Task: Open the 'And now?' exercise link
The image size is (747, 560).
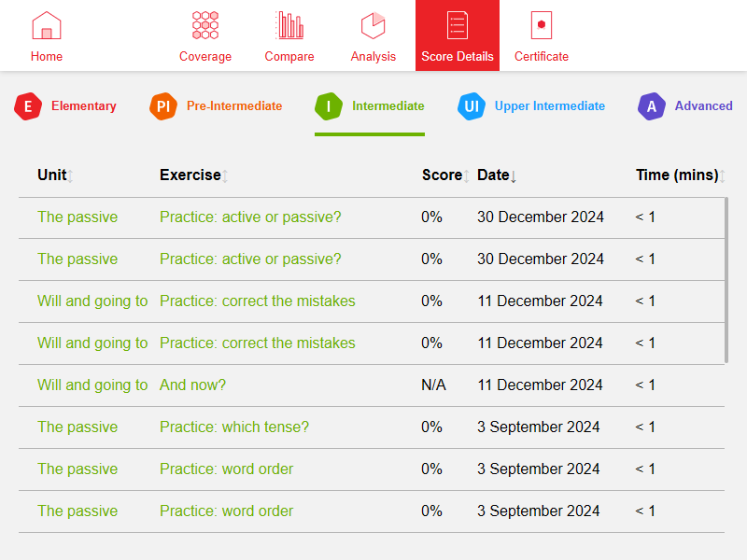Action: tap(192, 385)
